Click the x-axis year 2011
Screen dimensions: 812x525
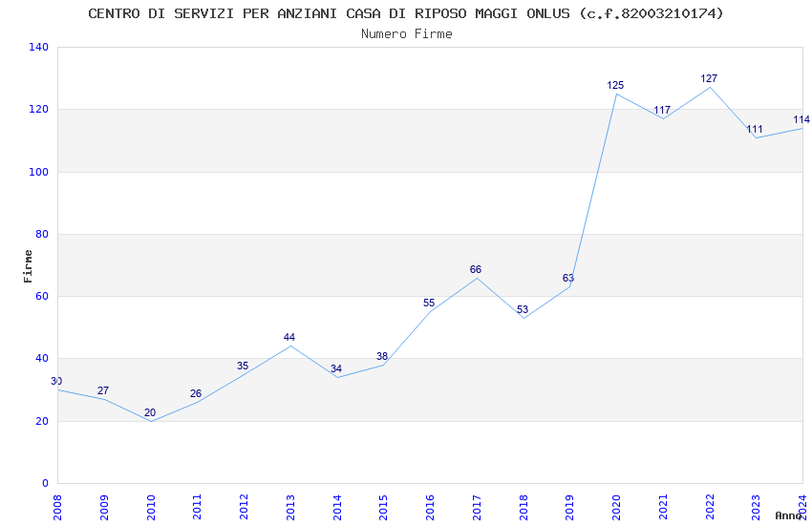click(x=197, y=507)
